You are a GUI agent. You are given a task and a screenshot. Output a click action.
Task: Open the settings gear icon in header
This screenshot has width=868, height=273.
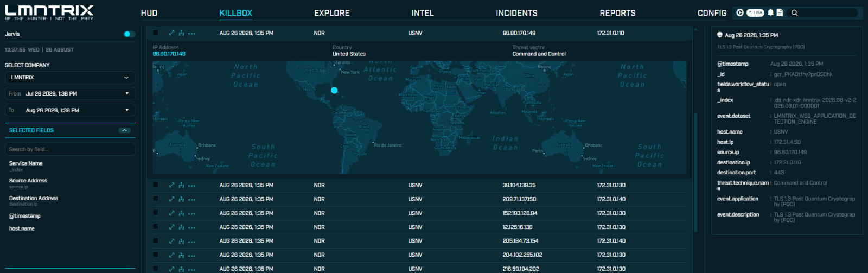pos(739,12)
